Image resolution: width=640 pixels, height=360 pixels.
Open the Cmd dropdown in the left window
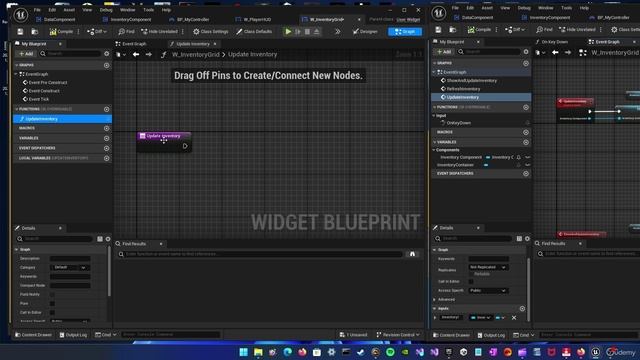coord(105,335)
